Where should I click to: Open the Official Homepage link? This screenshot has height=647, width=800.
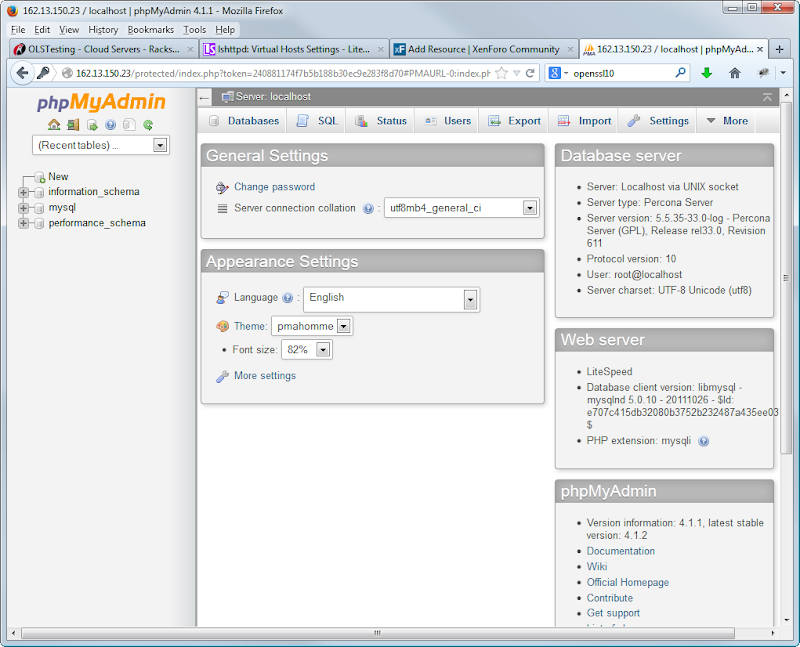[x=628, y=582]
